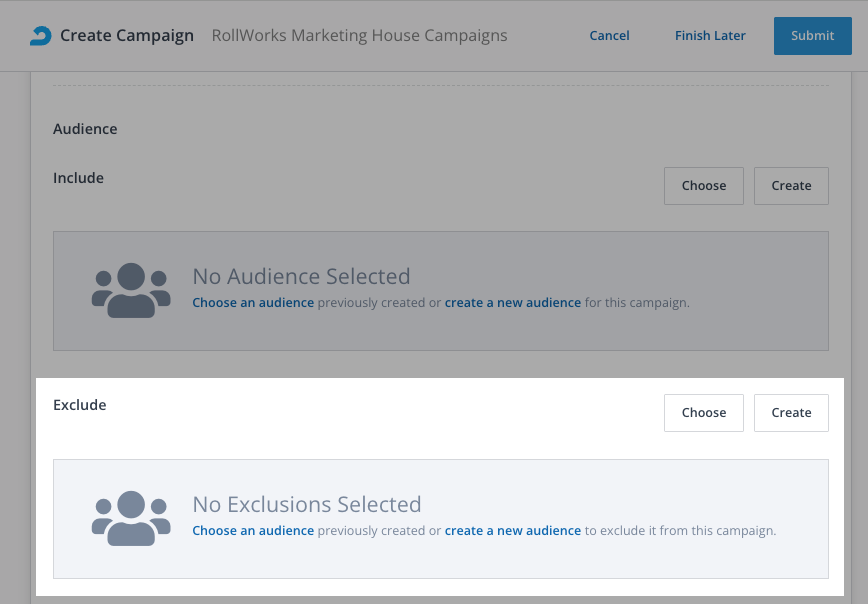Click Choose button in the Include section
Screen dimensions: 868x604
click(x=703, y=186)
